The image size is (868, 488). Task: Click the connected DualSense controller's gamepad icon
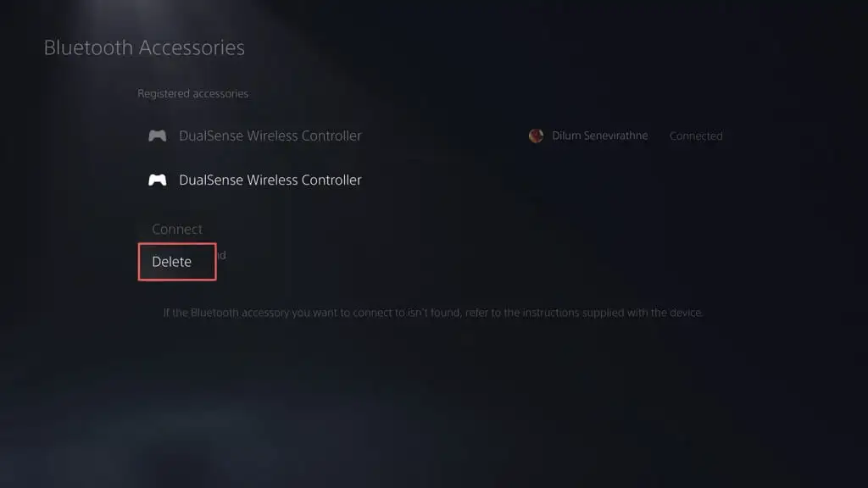coord(157,136)
